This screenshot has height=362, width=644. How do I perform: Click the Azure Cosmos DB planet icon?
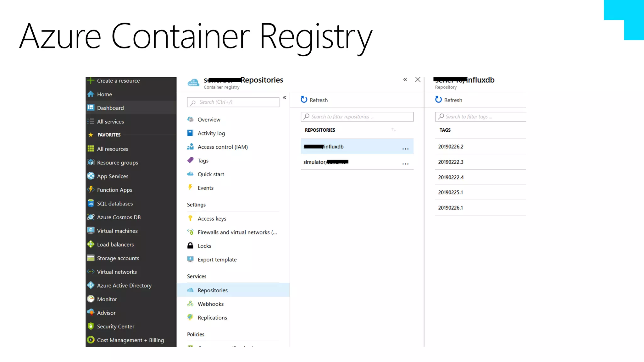91,217
